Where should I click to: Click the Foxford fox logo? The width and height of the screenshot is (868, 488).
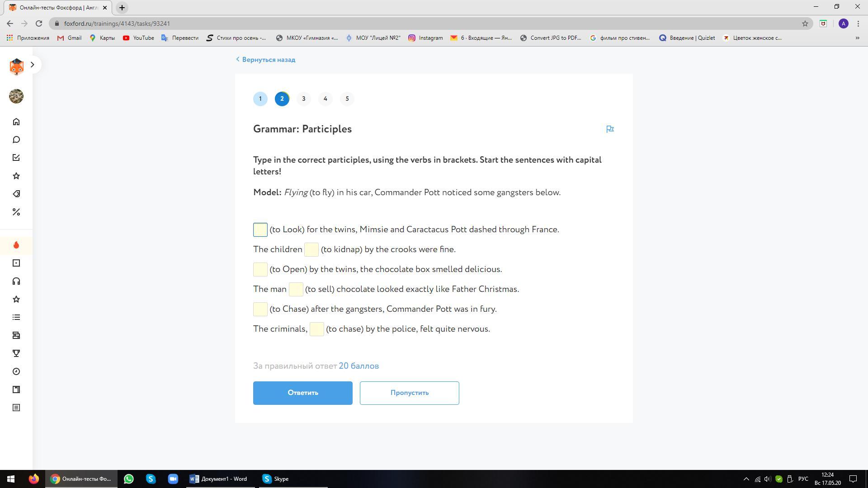16,66
